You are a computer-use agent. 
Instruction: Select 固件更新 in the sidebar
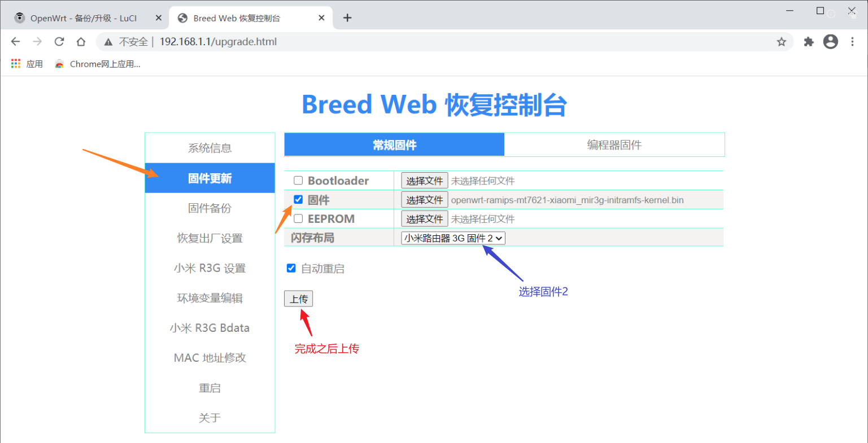point(210,178)
